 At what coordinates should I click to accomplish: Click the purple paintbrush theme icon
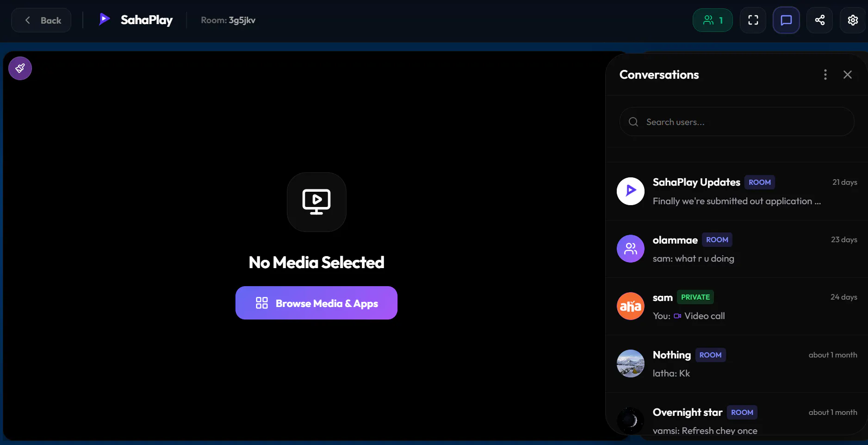(20, 69)
